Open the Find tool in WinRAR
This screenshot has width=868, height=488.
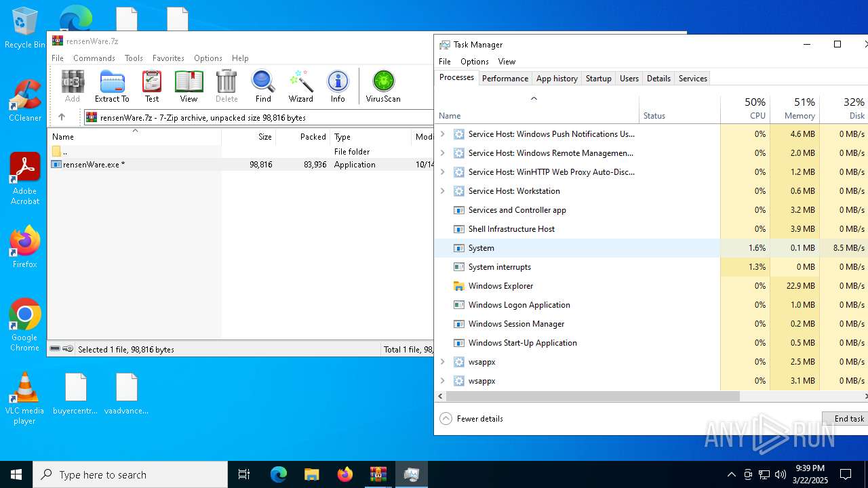[x=263, y=87]
